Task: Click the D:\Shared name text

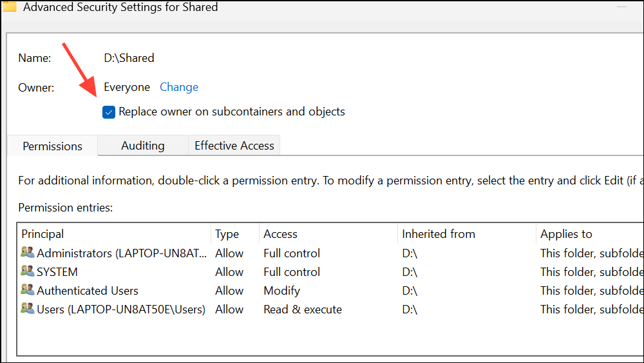Action: tap(129, 58)
